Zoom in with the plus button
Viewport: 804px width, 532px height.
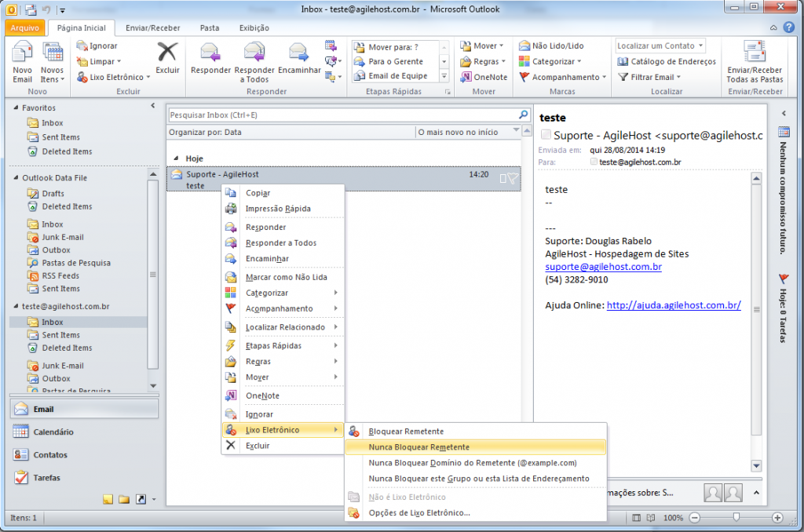pos(777,518)
